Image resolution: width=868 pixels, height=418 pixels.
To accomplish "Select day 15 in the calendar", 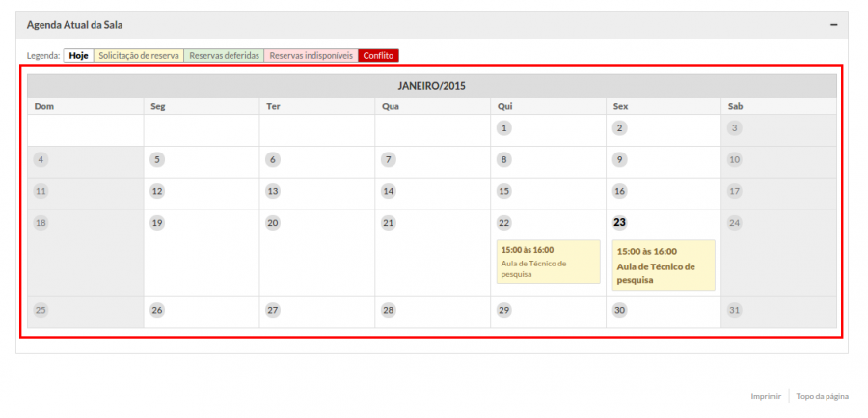I will point(503,192).
